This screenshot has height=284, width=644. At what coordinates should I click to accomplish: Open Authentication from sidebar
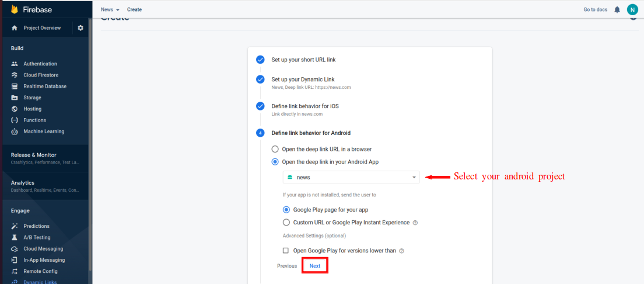(x=40, y=64)
